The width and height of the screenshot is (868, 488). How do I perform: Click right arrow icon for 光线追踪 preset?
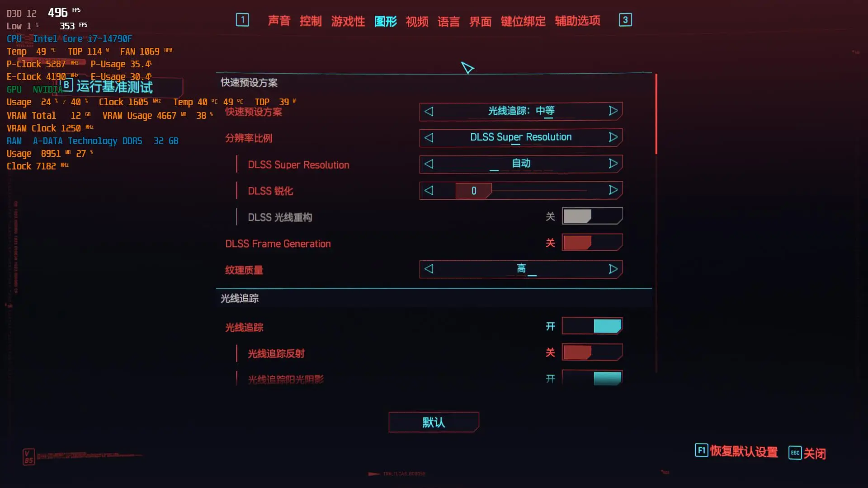point(613,111)
